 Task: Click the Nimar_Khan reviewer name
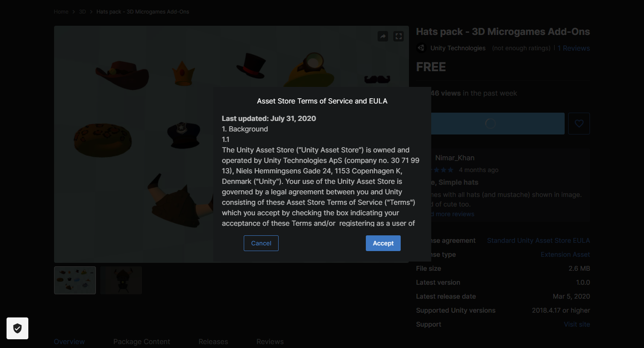(x=455, y=158)
